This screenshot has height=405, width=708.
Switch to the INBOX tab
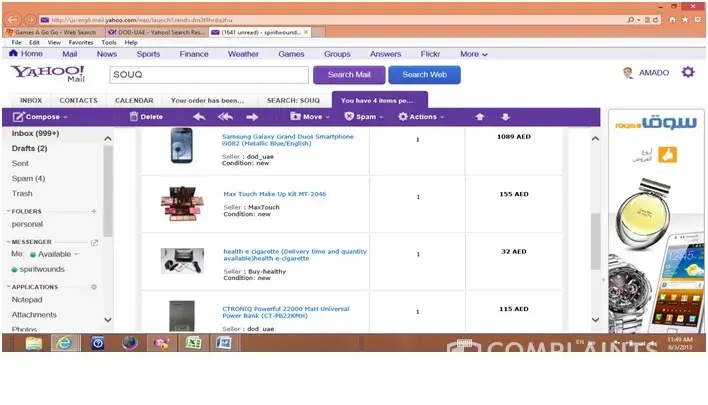31,100
